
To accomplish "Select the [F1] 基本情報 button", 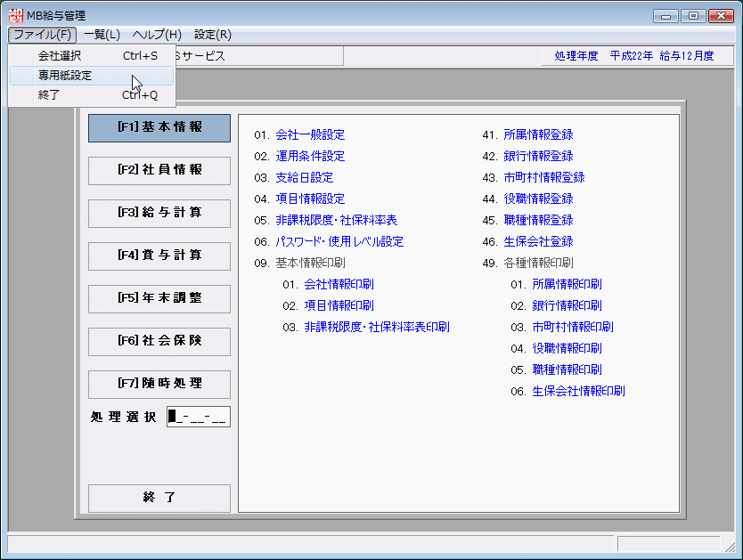I will pyautogui.click(x=159, y=128).
